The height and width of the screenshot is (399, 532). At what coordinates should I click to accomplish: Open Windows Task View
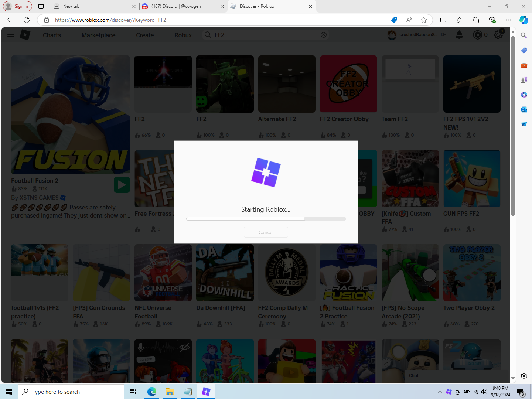[x=133, y=392]
